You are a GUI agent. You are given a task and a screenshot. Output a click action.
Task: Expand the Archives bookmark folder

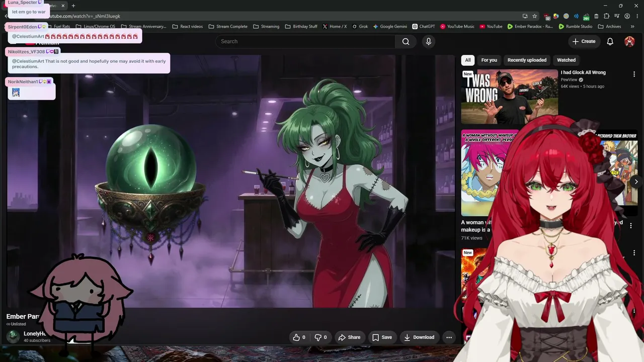(610, 27)
